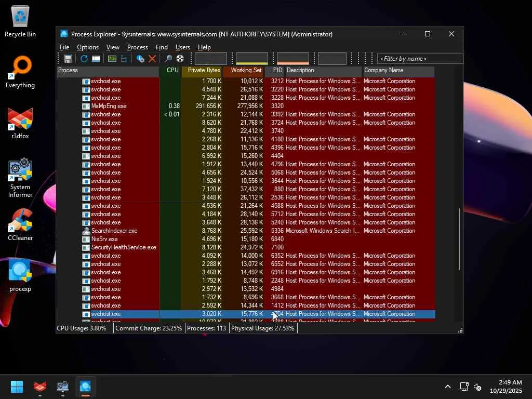Open the System Informer desktop shortcut
The width and height of the screenshot is (532, 399).
(20, 178)
